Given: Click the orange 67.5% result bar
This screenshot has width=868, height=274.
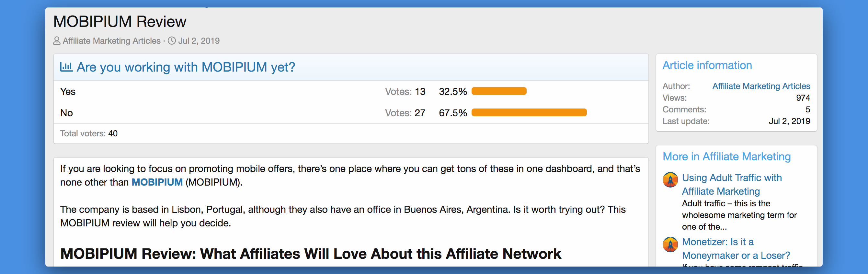Looking at the screenshot, I should (x=529, y=112).
